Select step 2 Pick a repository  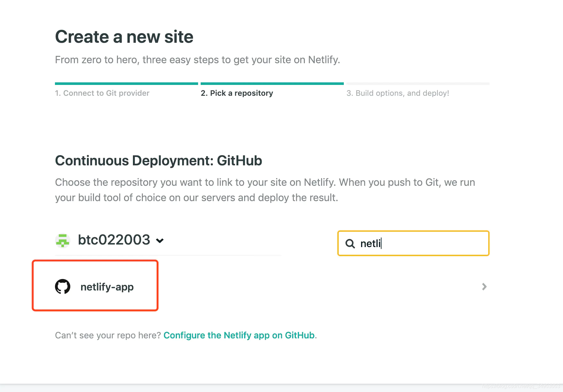237,93
